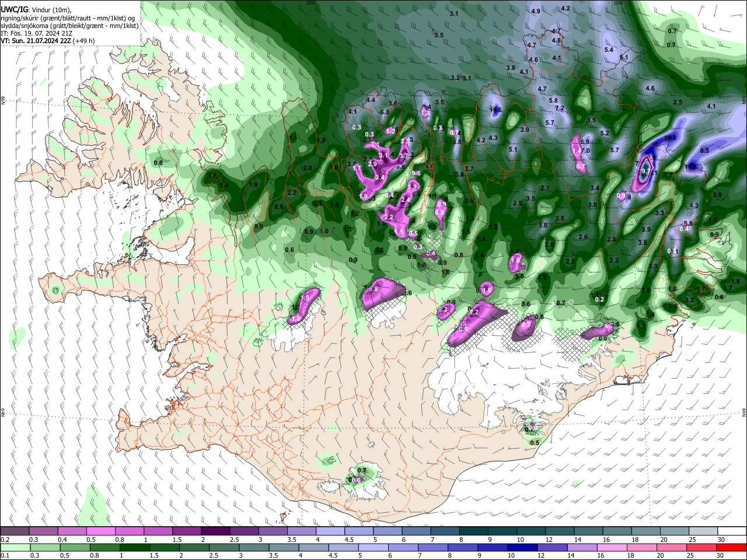Choose the dark teal snow swatch labeled 8
The width and height of the screenshot is (747, 560).
pyautogui.click(x=474, y=531)
